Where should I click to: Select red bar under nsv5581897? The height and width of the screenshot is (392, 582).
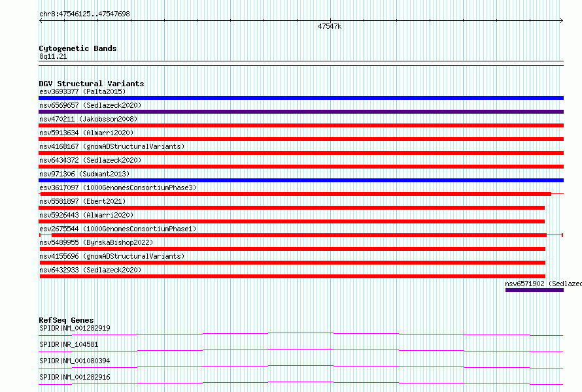pyautogui.click(x=292, y=208)
